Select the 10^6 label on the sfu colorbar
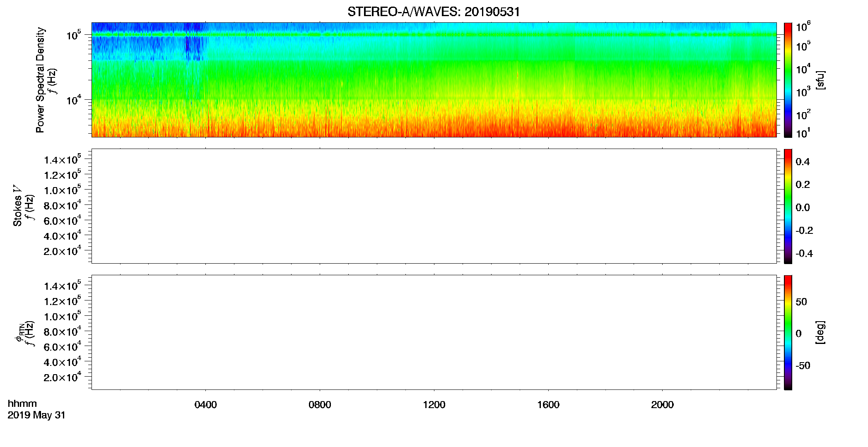The height and width of the screenshot is (447, 868). pyautogui.click(x=803, y=27)
